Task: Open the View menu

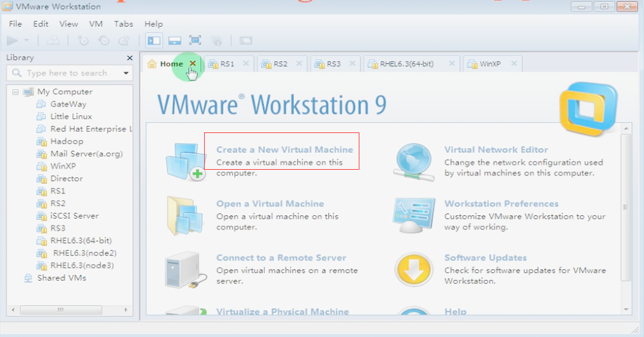Action: pyautogui.click(x=68, y=24)
